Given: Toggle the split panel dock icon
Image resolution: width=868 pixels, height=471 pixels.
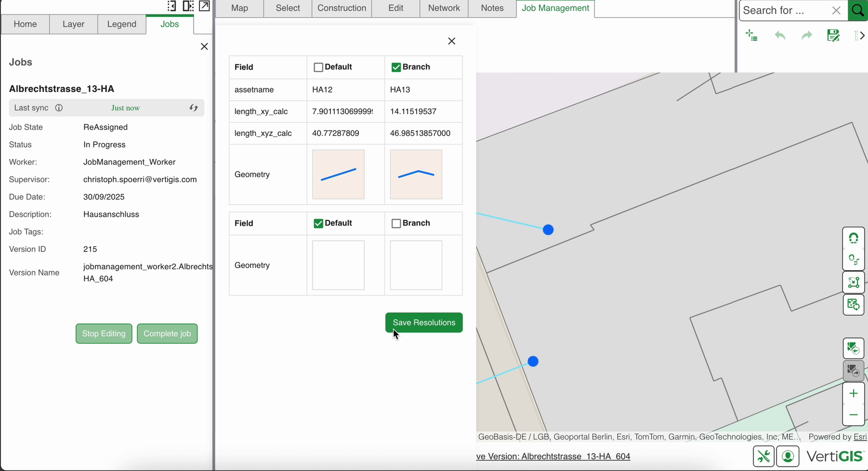Looking at the screenshot, I should click(x=188, y=6).
